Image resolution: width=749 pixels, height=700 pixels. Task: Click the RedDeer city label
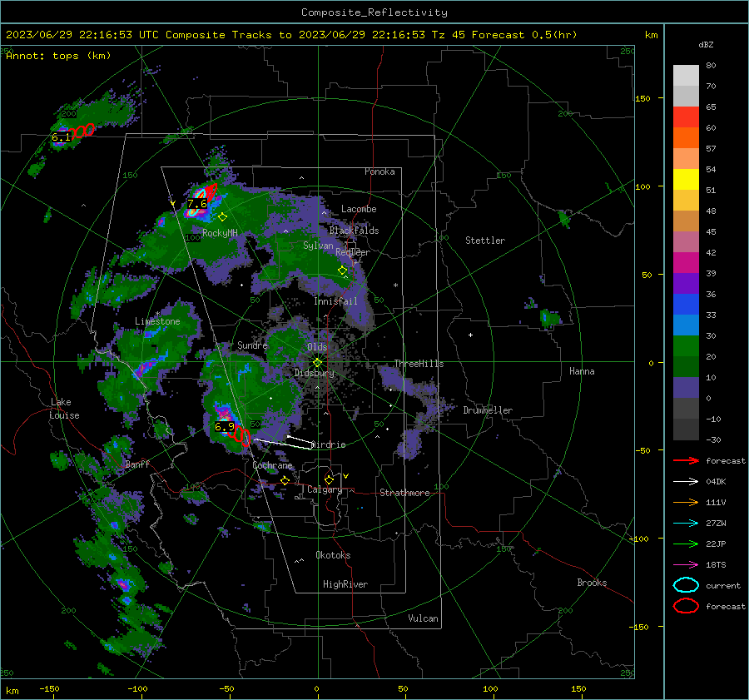(x=353, y=252)
